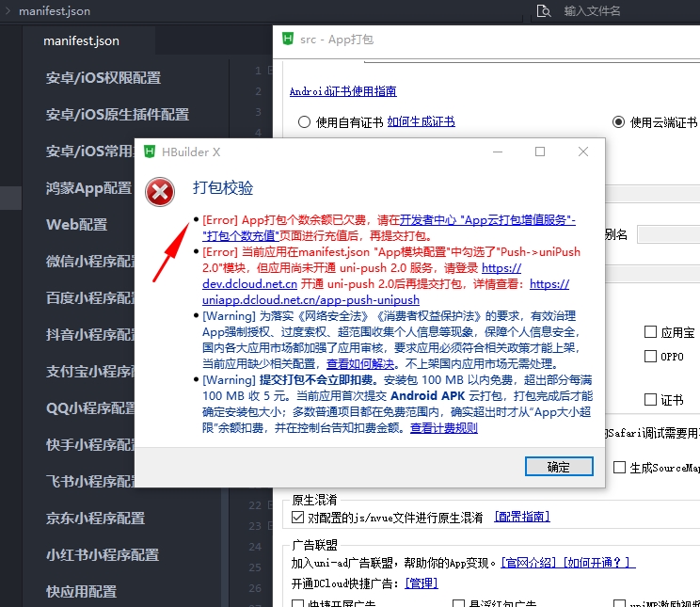This screenshot has width=700, height=607.
Task: Open 京东小程序配置 section
Action: point(96,518)
